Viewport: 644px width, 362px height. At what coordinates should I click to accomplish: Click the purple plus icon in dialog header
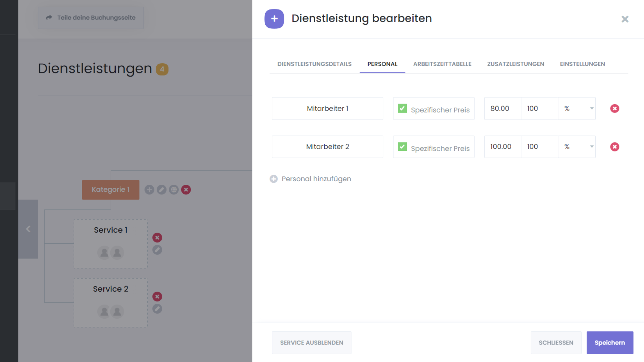coord(274,19)
